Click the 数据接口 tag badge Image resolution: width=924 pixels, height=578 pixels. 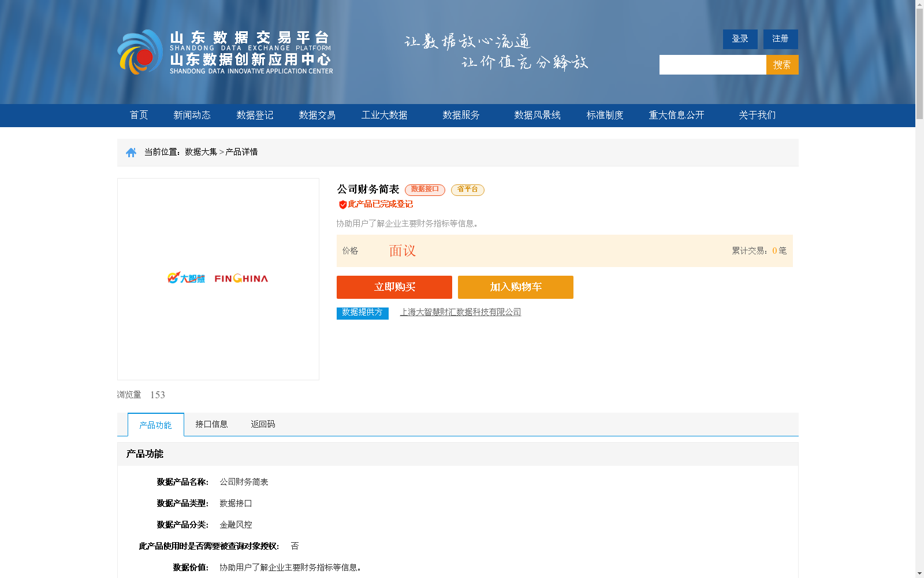(x=425, y=190)
